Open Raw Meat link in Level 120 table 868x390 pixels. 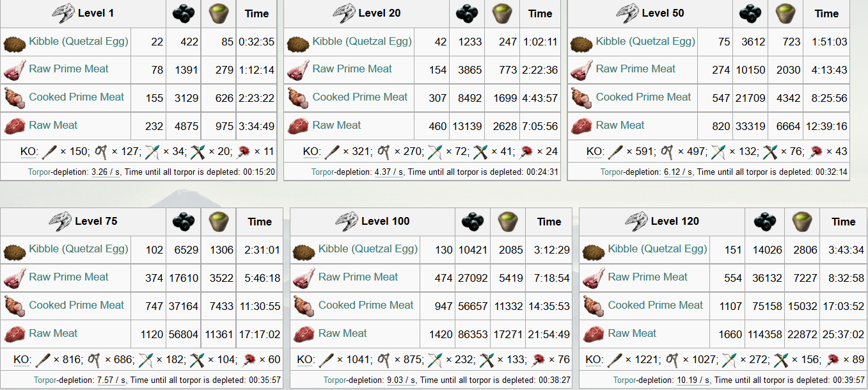tap(632, 334)
